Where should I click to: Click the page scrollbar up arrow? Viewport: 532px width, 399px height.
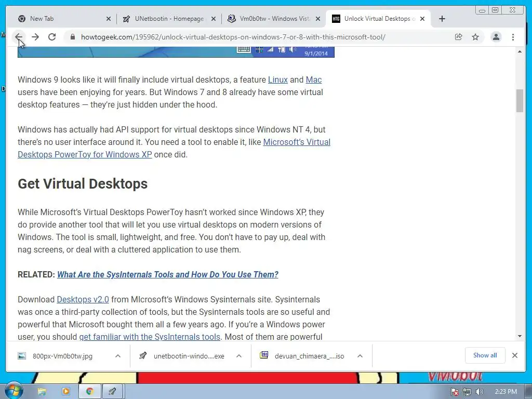(x=520, y=51)
